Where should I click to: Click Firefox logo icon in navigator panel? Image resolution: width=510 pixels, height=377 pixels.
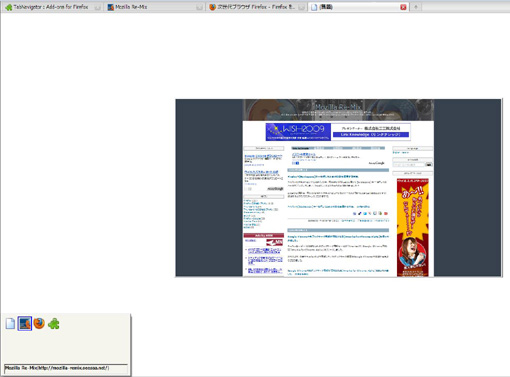[39, 323]
